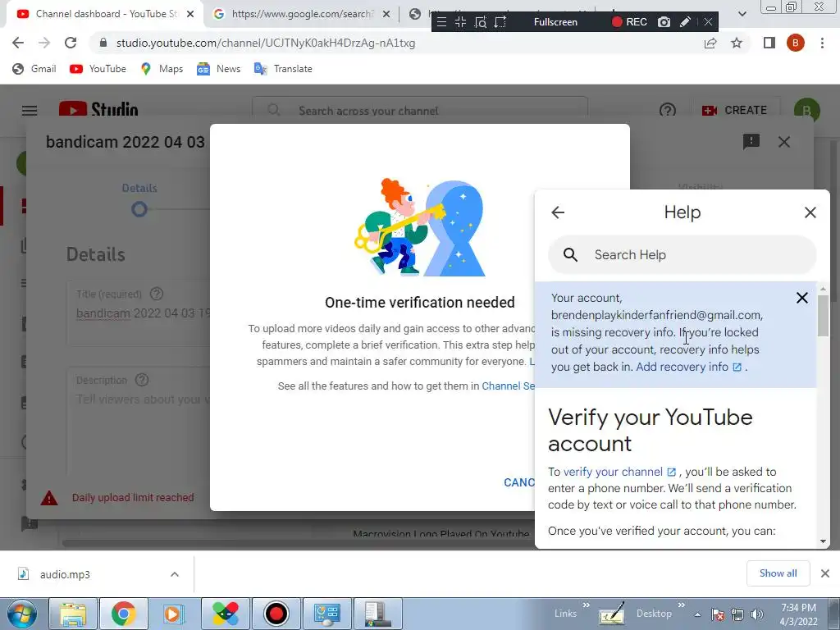Click the Search across your channel field
This screenshot has width=840, height=630.
point(420,111)
